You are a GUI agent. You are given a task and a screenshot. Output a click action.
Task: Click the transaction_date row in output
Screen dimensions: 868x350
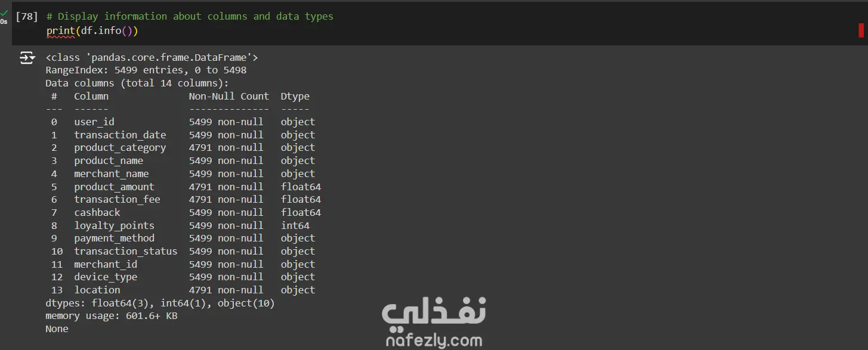click(x=120, y=135)
